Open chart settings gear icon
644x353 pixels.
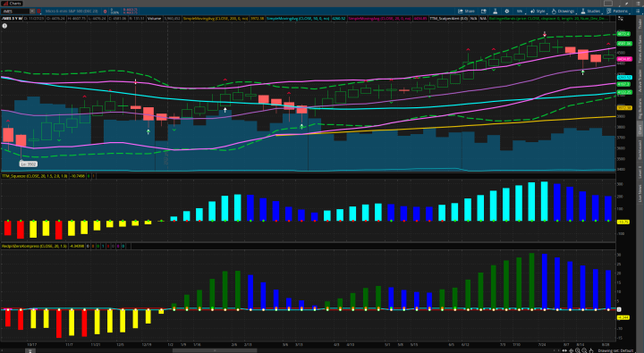point(507,11)
